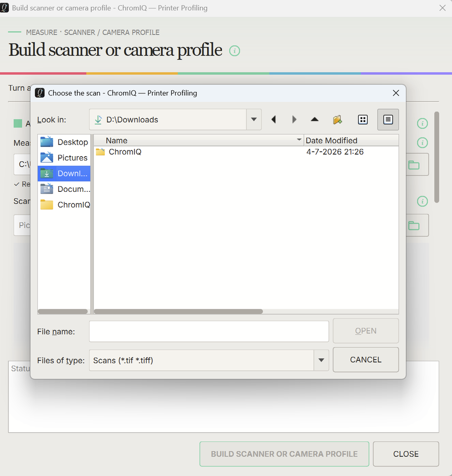452x476 pixels.
Task: Click the CLOSE button at bottom
Action: coord(405,454)
